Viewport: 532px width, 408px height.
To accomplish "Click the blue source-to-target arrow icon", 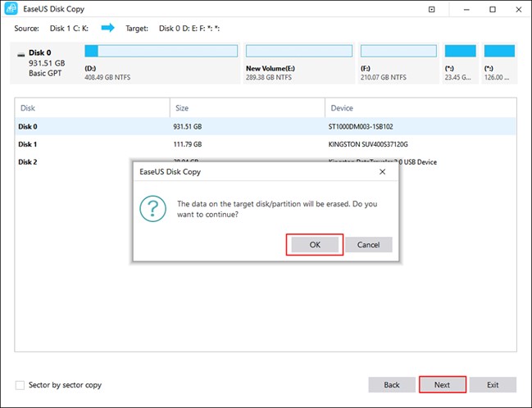I will point(108,28).
